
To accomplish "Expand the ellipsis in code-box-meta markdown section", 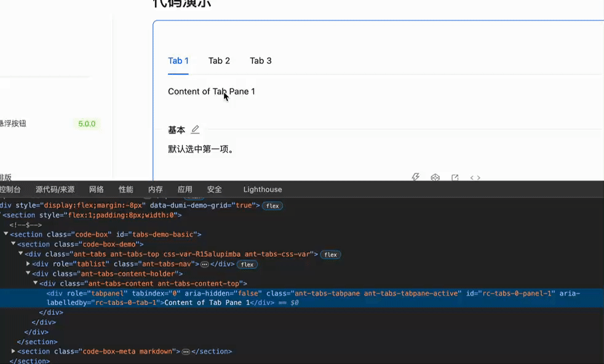I will coord(186,352).
